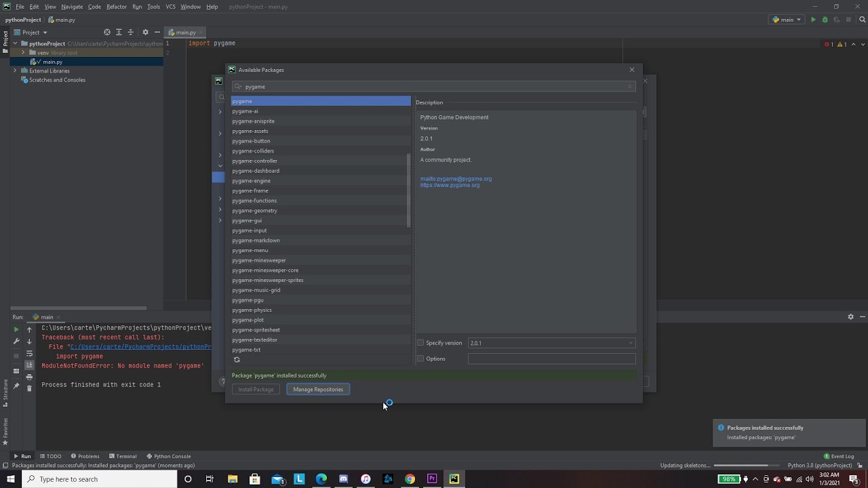Expand the venv folder in project tree
Viewport: 868px width, 488px height.
[x=23, y=52]
